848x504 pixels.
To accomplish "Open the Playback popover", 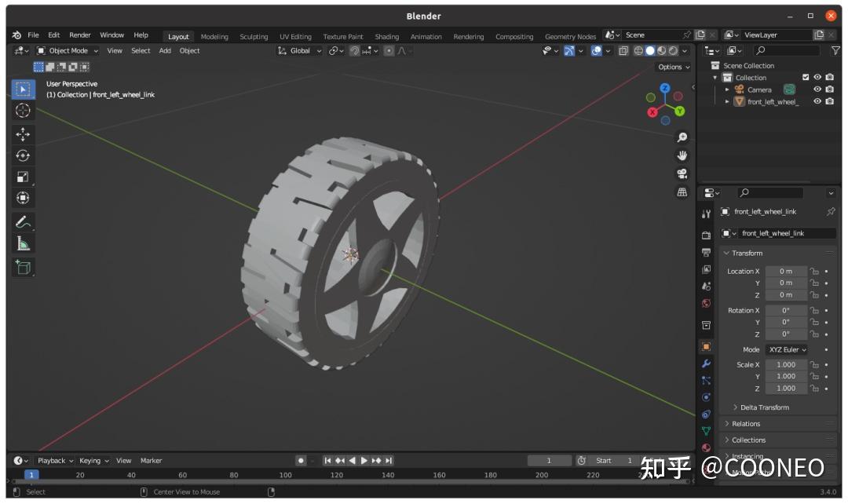I will pyautogui.click(x=55, y=460).
